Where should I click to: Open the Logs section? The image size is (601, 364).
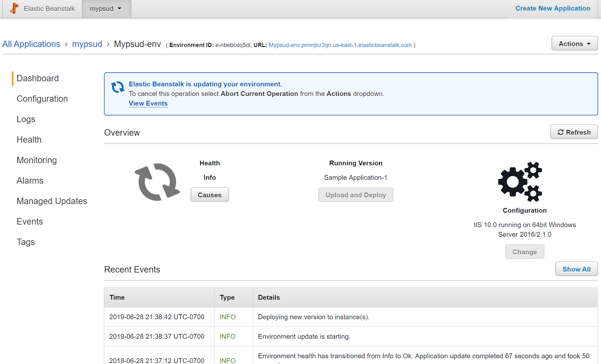[x=26, y=119]
